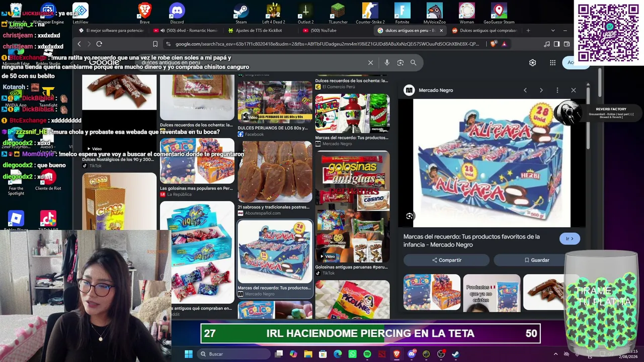Viewport: 644px width, 362px height.
Task: Open the Brave Rewards triangle icon
Action: (504, 44)
